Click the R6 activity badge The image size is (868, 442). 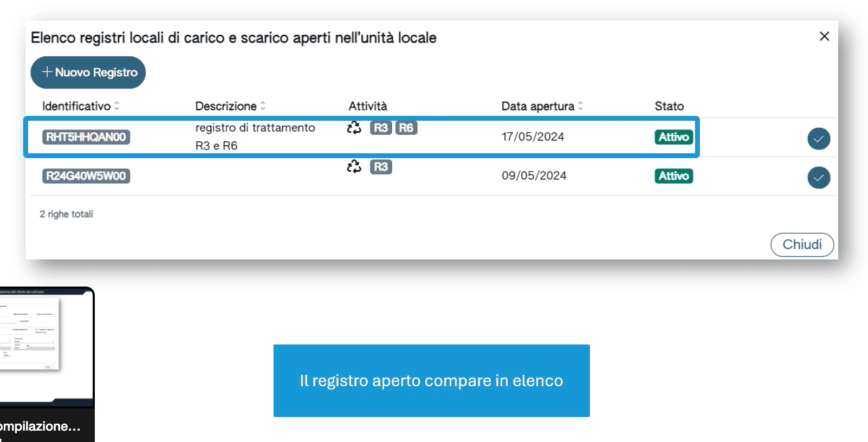pyautogui.click(x=406, y=128)
